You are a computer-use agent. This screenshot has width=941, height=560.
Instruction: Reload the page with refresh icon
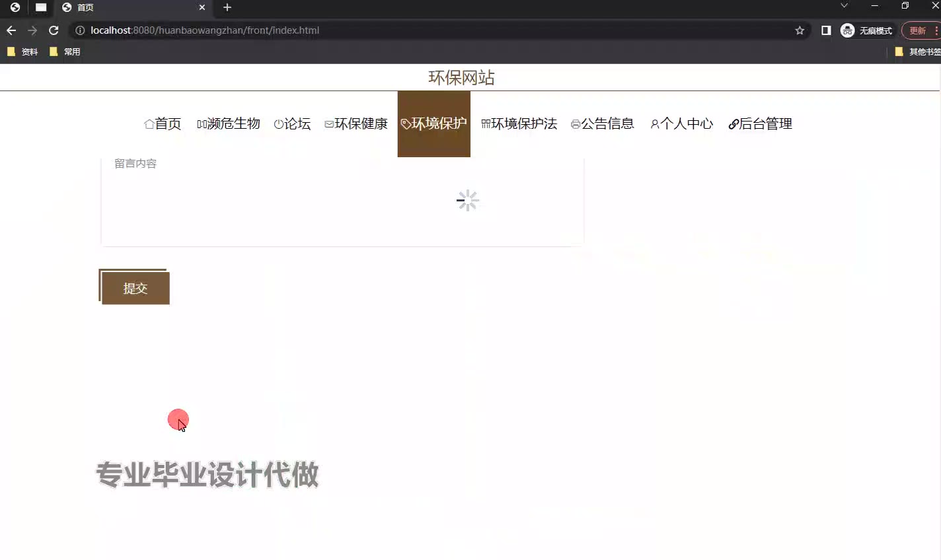[54, 30]
